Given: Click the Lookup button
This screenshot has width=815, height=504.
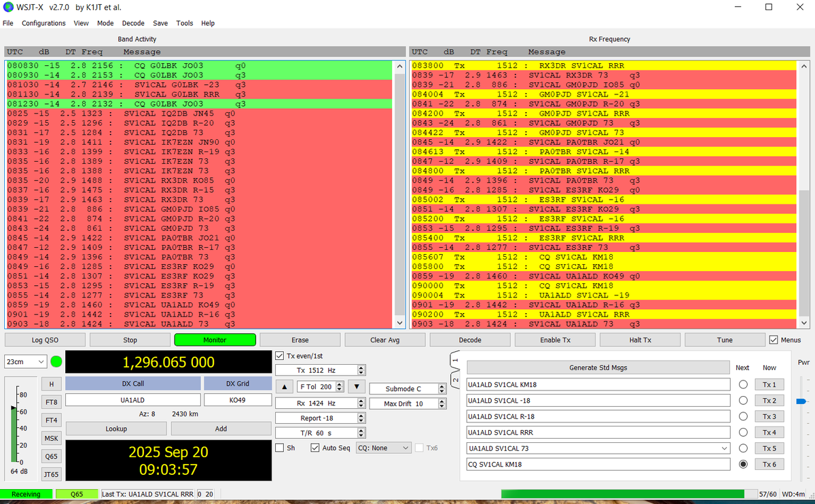Looking at the screenshot, I should [116, 429].
